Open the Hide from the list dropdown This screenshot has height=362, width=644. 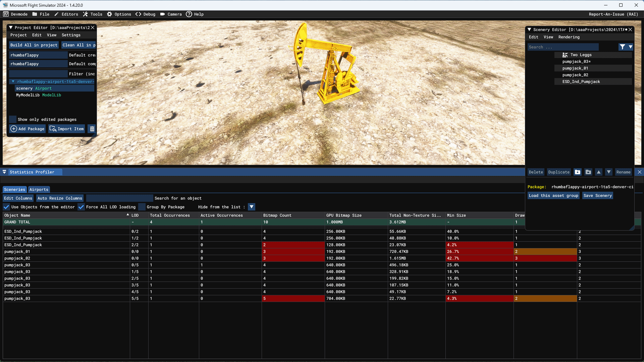[x=252, y=207]
